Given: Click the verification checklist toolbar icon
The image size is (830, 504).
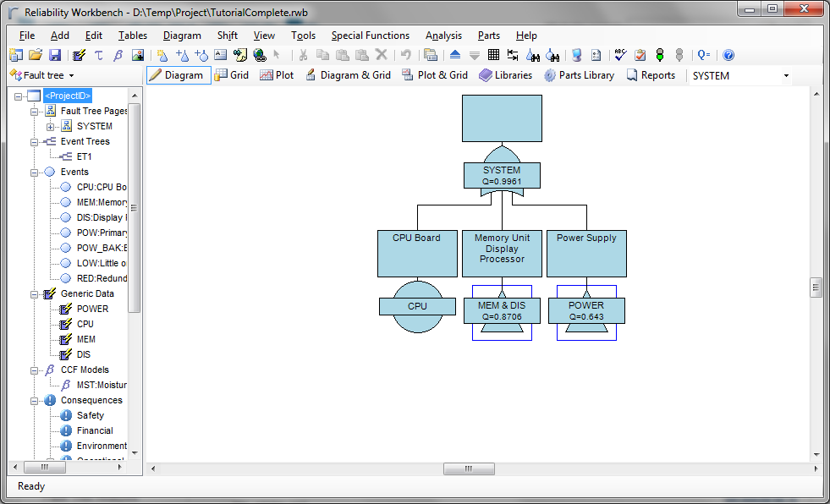Looking at the screenshot, I should pos(639,54).
